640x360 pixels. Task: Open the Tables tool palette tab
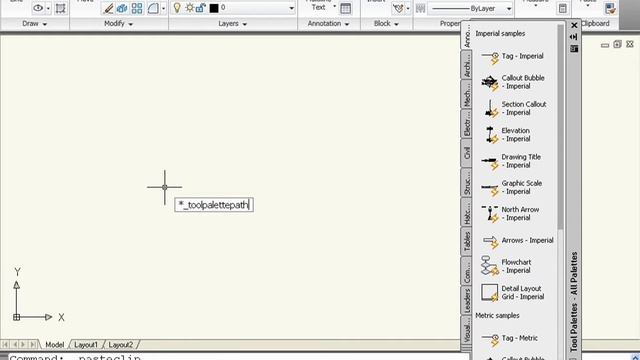pos(467,242)
